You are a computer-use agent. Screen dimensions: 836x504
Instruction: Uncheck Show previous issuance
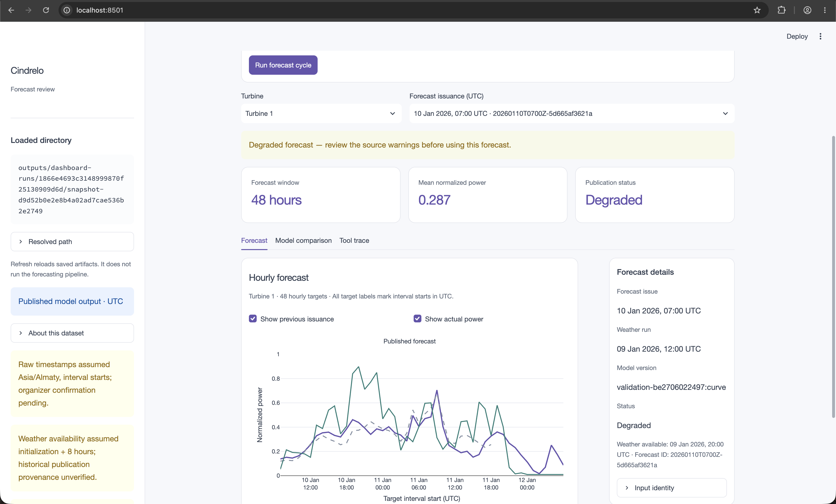(253, 319)
